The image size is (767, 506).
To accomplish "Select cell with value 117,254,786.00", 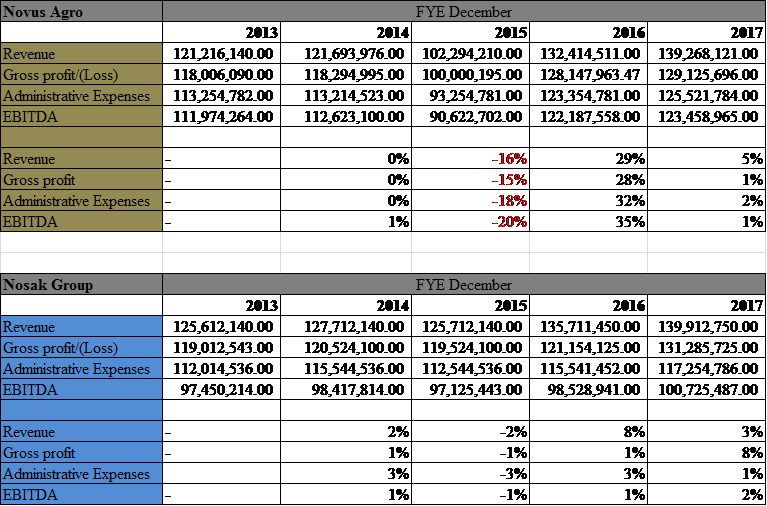I will click(706, 368).
